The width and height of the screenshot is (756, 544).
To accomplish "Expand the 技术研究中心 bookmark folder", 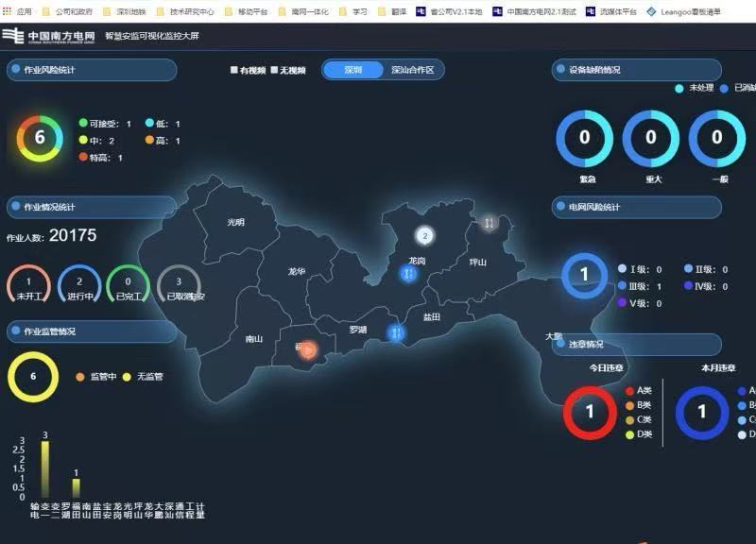I will point(186,11).
